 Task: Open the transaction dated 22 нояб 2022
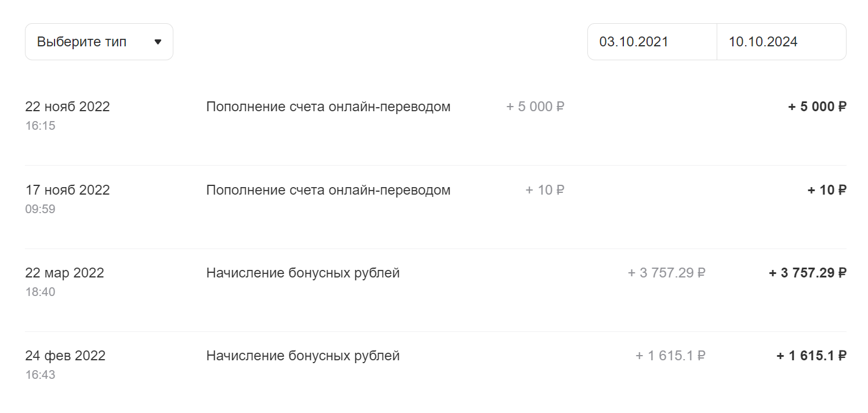[68, 107]
